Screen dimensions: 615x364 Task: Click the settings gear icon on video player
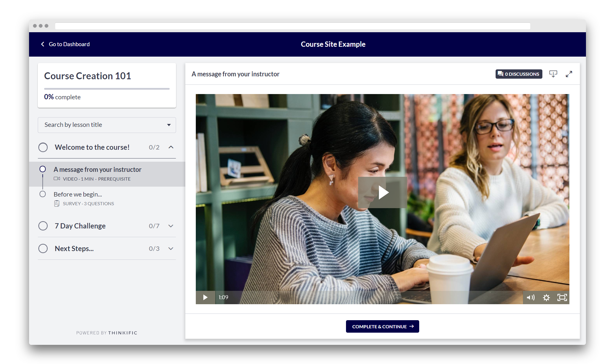pos(546,297)
